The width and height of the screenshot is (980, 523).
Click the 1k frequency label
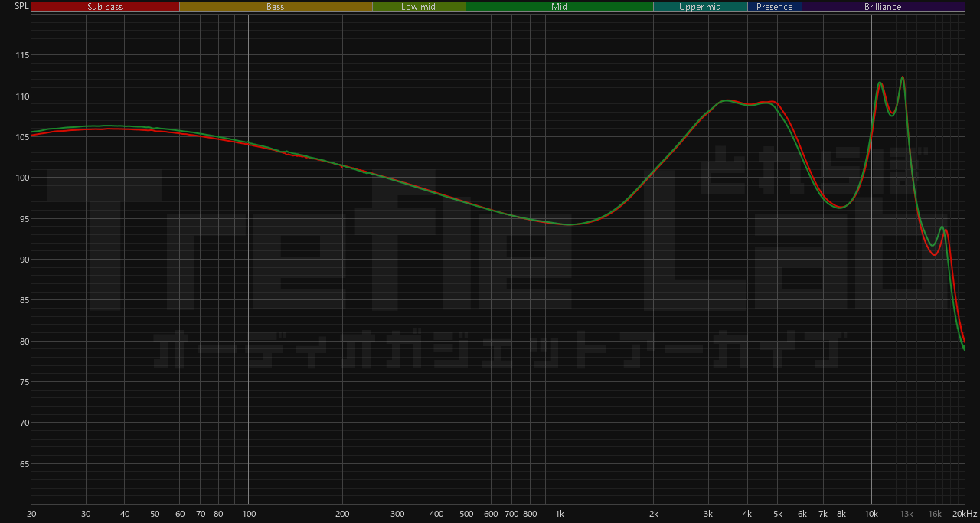[x=560, y=514]
